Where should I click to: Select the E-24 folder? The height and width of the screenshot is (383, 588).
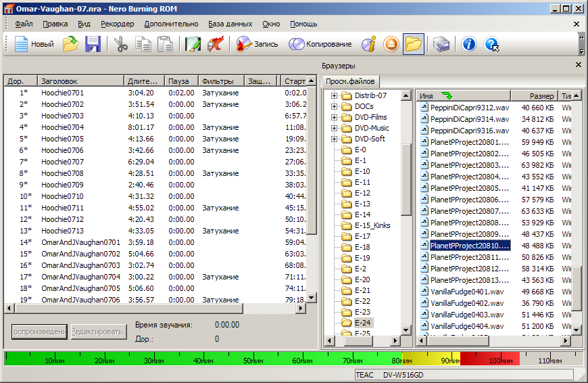pyautogui.click(x=362, y=323)
